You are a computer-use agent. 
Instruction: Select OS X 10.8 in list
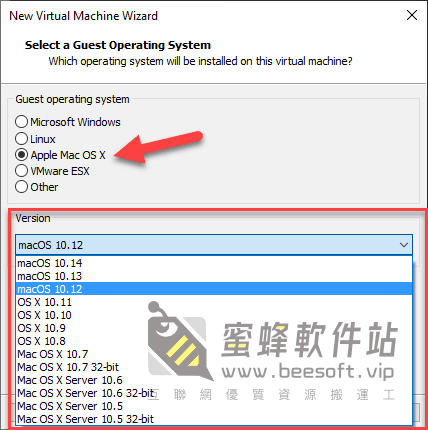214,341
